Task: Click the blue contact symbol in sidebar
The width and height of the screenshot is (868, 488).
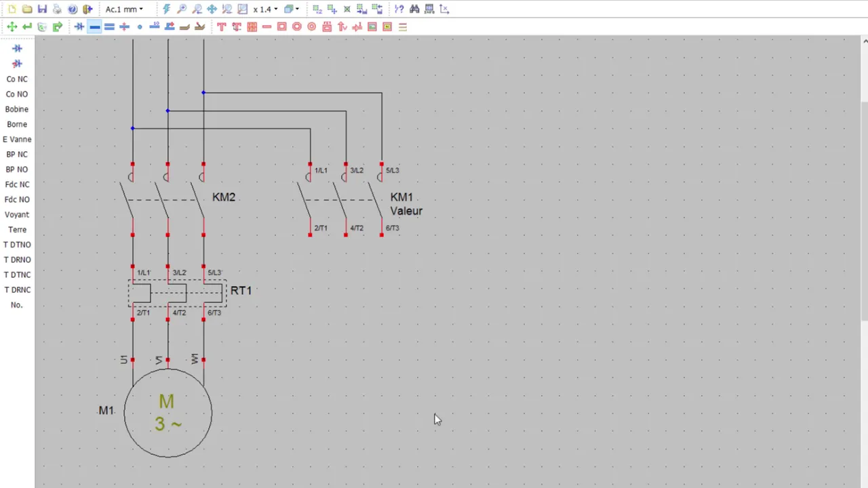Action: [17, 48]
